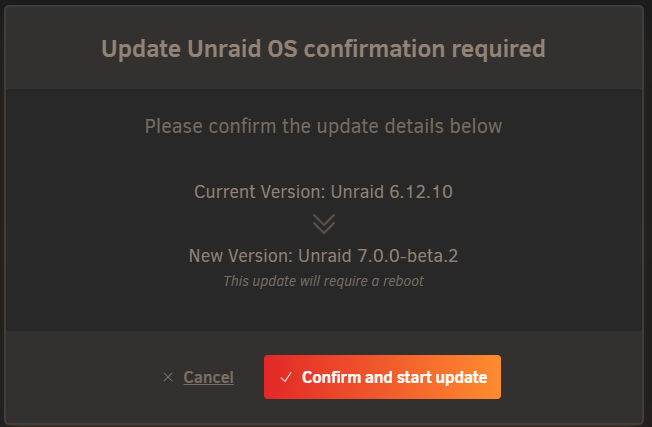Confirm and start update

tap(382, 377)
